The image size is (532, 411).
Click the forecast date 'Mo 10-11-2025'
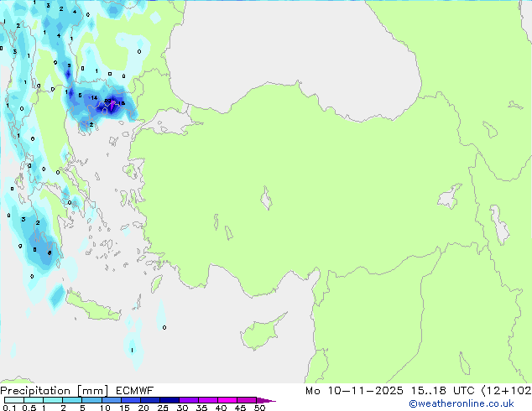[354, 391]
